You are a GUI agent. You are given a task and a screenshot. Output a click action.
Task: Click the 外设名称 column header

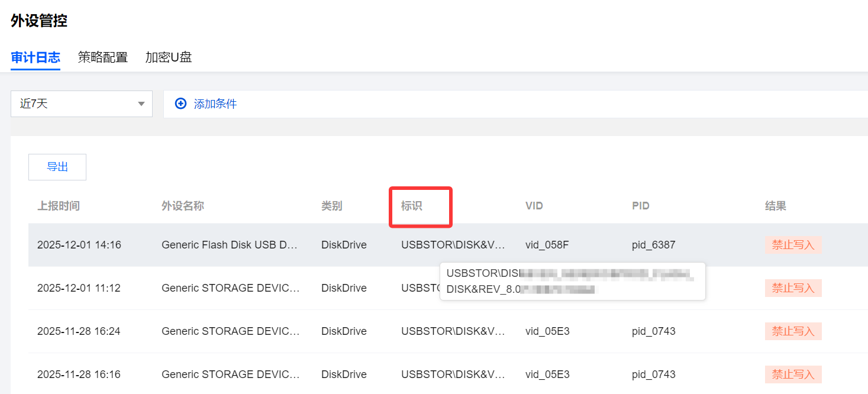click(183, 206)
